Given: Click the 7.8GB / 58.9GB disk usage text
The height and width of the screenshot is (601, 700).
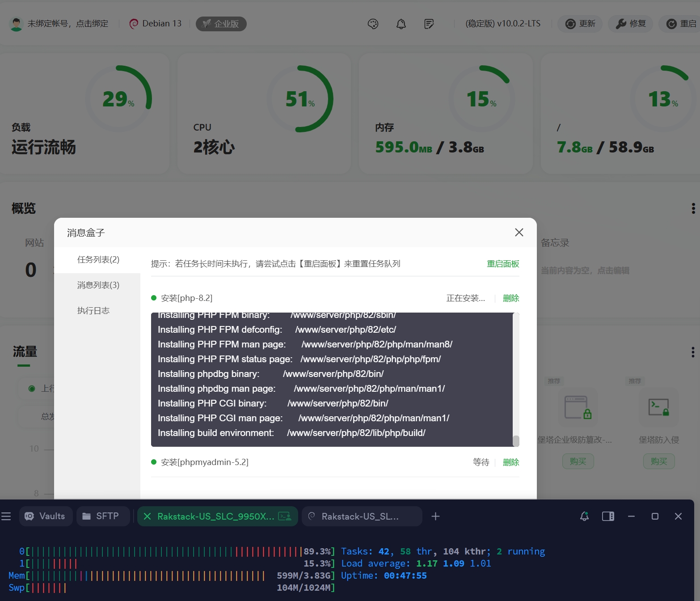Looking at the screenshot, I should [605, 147].
